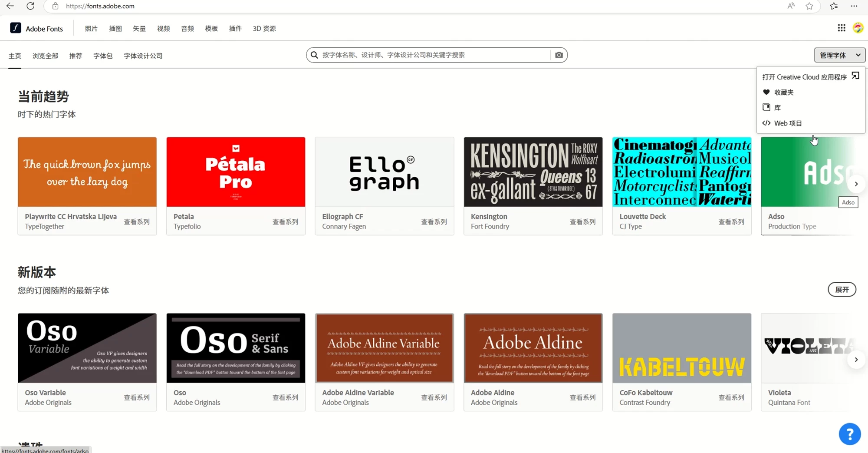Open 3D 资源 in the top navigation
The width and height of the screenshot is (868, 453).
pyautogui.click(x=264, y=29)
